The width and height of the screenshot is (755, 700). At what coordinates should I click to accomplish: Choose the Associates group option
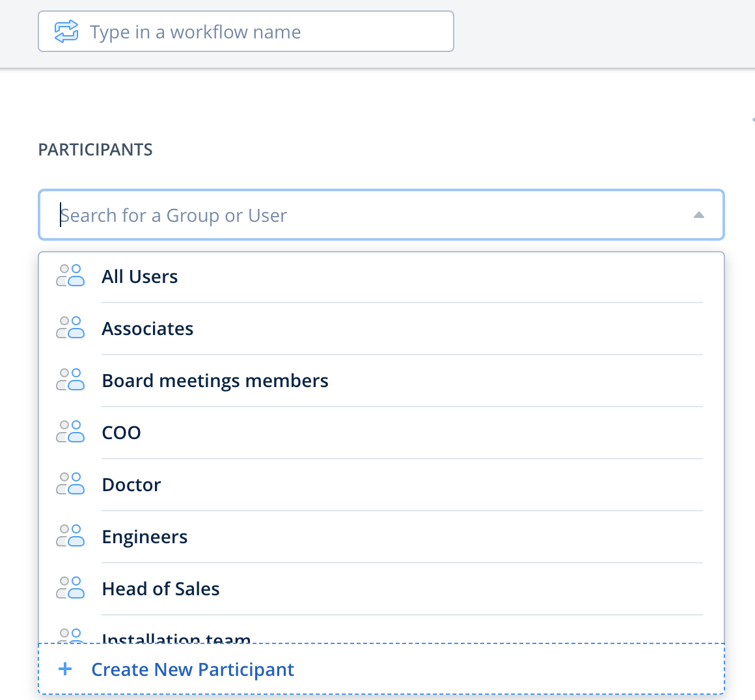click(148, 329)
